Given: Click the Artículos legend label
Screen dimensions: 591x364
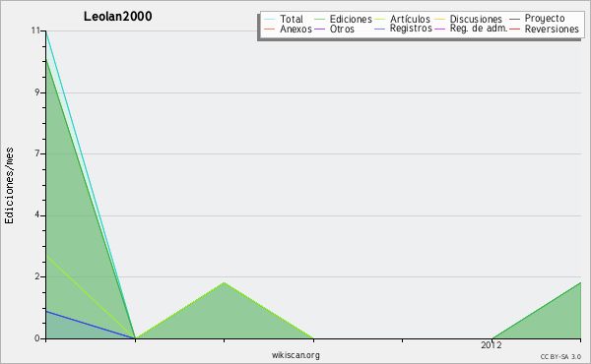Looking at the screenshot, I should (410, 19).
